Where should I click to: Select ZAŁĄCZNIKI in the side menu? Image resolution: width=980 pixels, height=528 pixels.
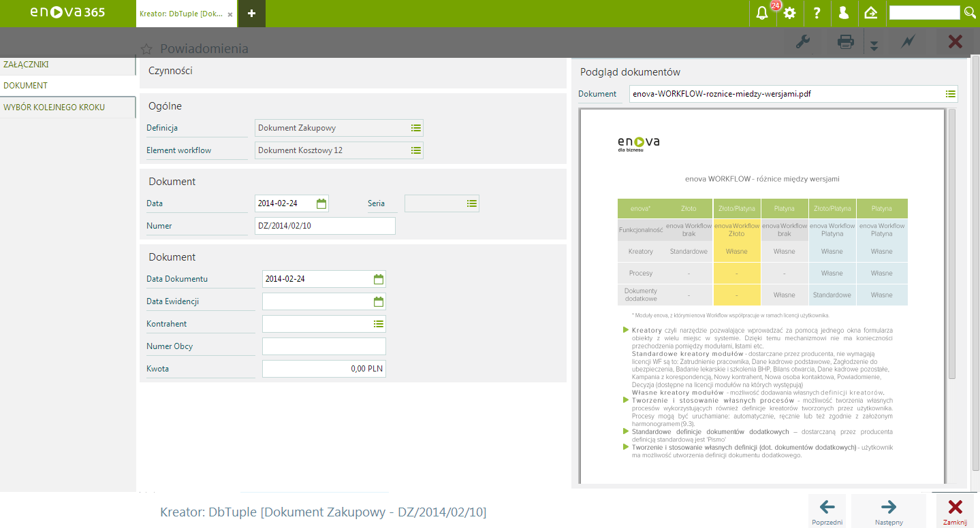(68, 65)
